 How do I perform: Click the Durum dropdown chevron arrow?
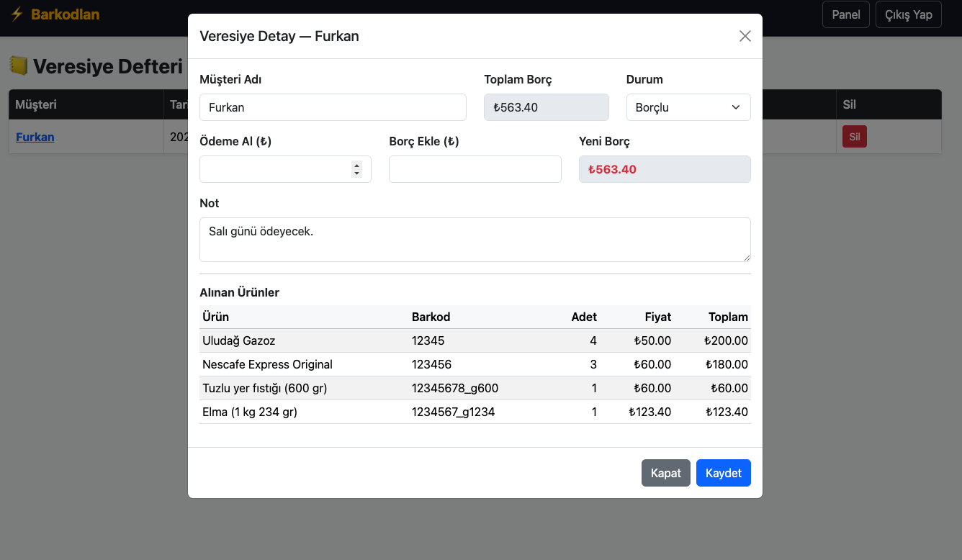[735, 107]
